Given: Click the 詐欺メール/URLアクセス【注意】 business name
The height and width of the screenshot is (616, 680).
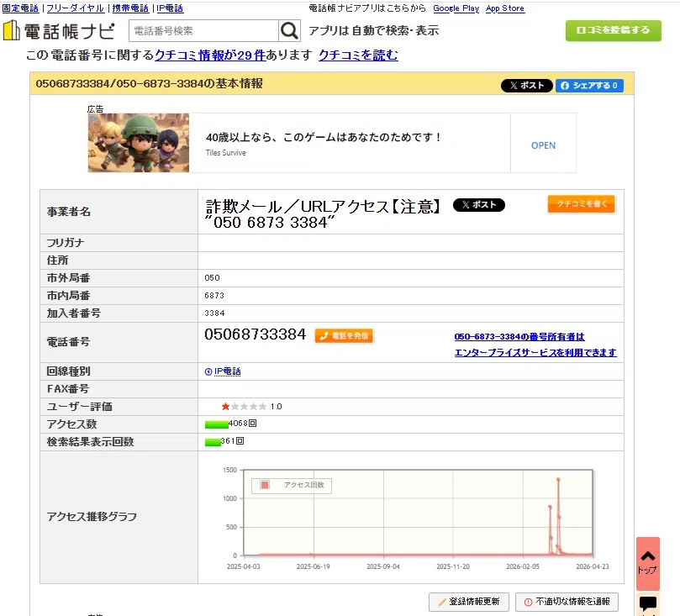Looking at the screenshot, I should click(323, 207).
